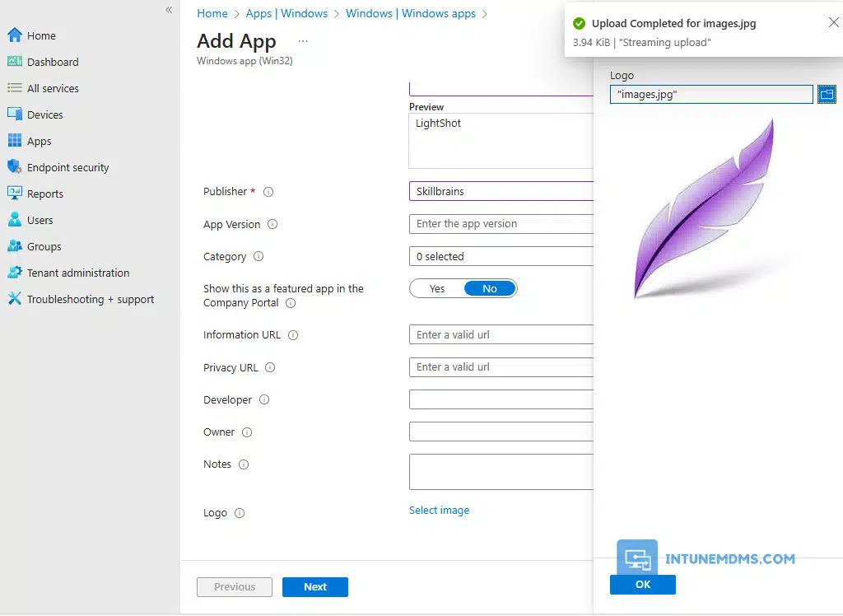The height and width of the screenshot is (616, 843).
Task: Click the All services list icon
Action: pos(14,88)
